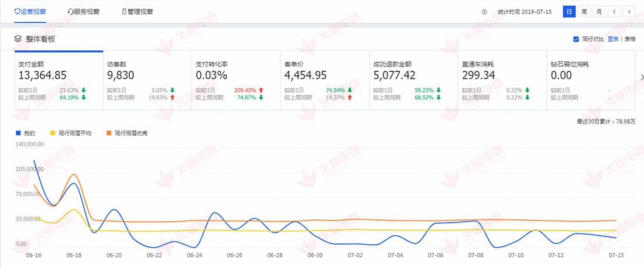Viewport: 644px width, 268px height.
Task: Select the 访客数 metric card
Action: 147,80
